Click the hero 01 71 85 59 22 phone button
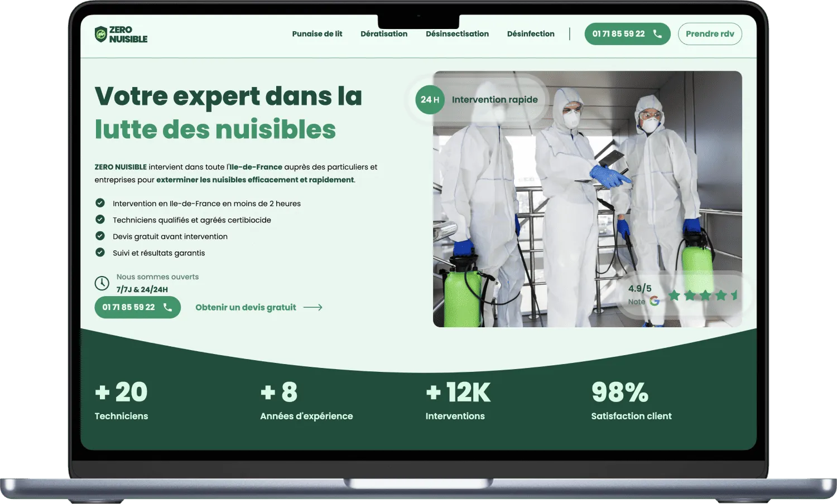This screenshot has height=504, width=837. click(137, 307)
